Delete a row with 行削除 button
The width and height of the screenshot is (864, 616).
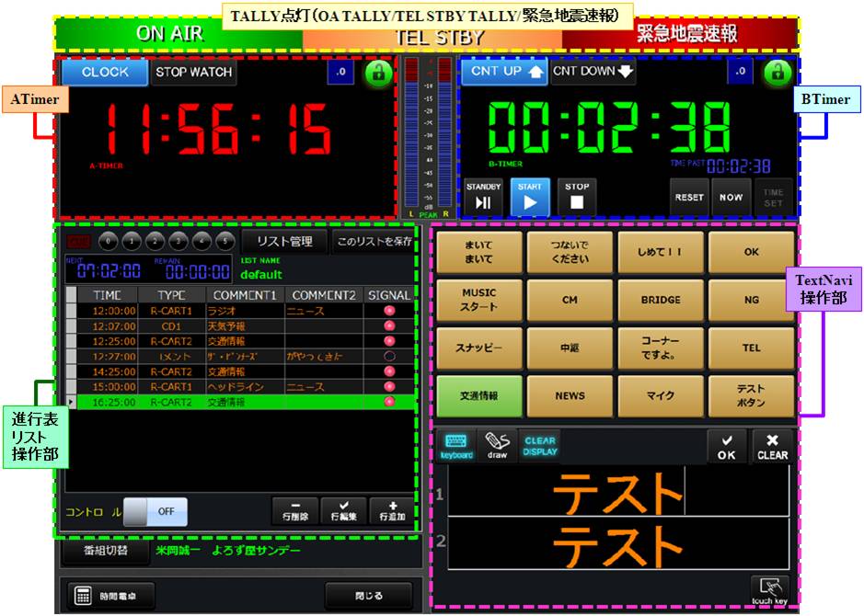point(294,511)
